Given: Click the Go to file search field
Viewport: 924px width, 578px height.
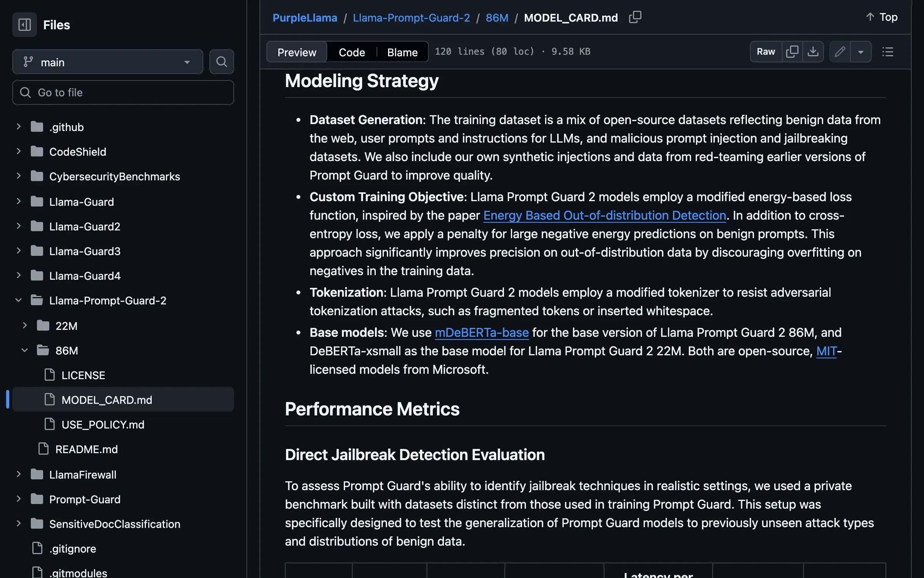Looking at the screenshot, I should click(x=123, y=92).
